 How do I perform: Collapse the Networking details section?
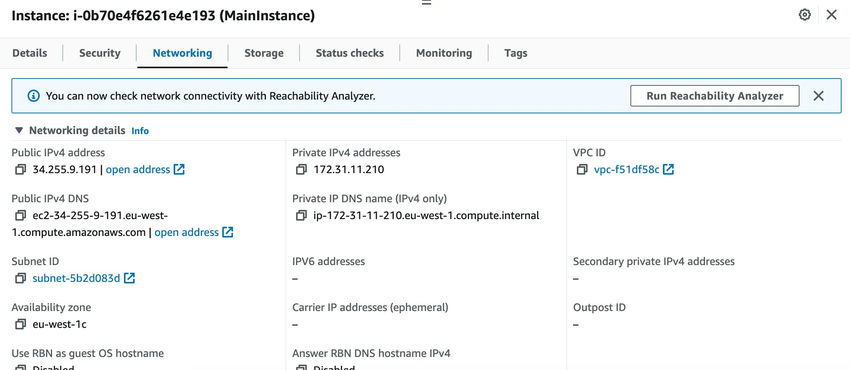pyautogui.click(x=20, y=131)
